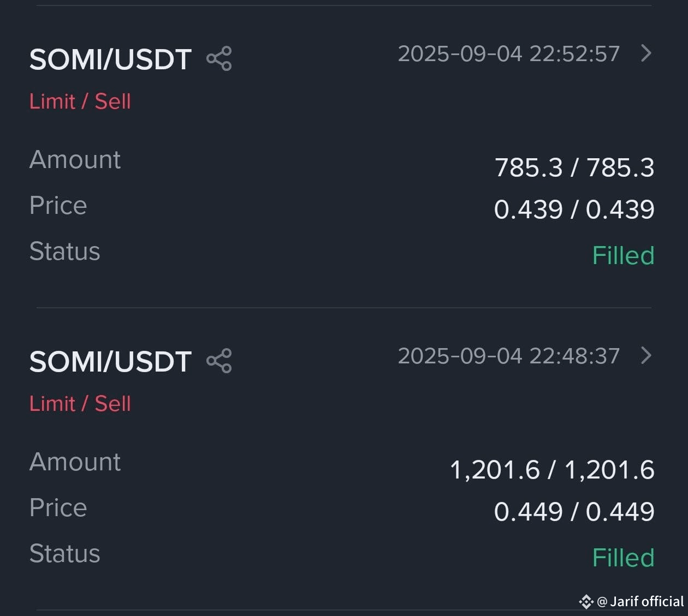Open the SOMI/USDT pair title priced 0.449
This screenshot has height=616, width=688.
pyautogui.click(x=110, y=362)
